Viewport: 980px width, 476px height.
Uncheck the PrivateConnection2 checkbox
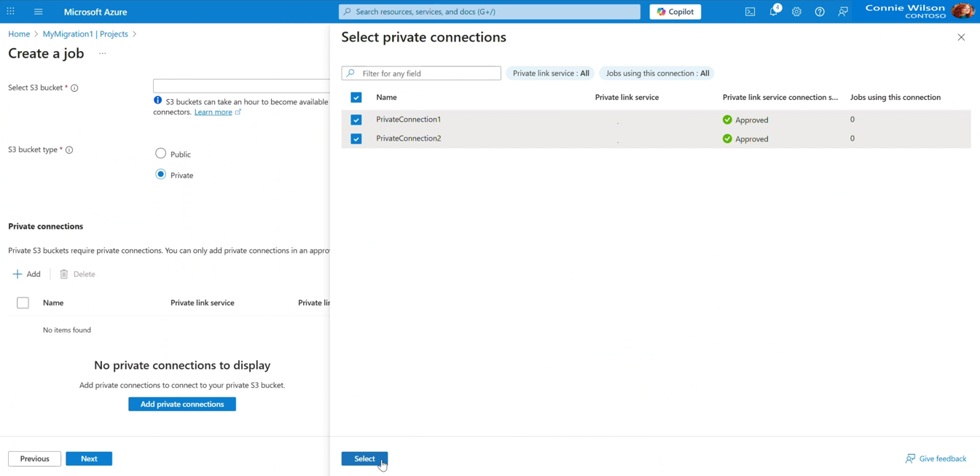click(x=356, y=138)
